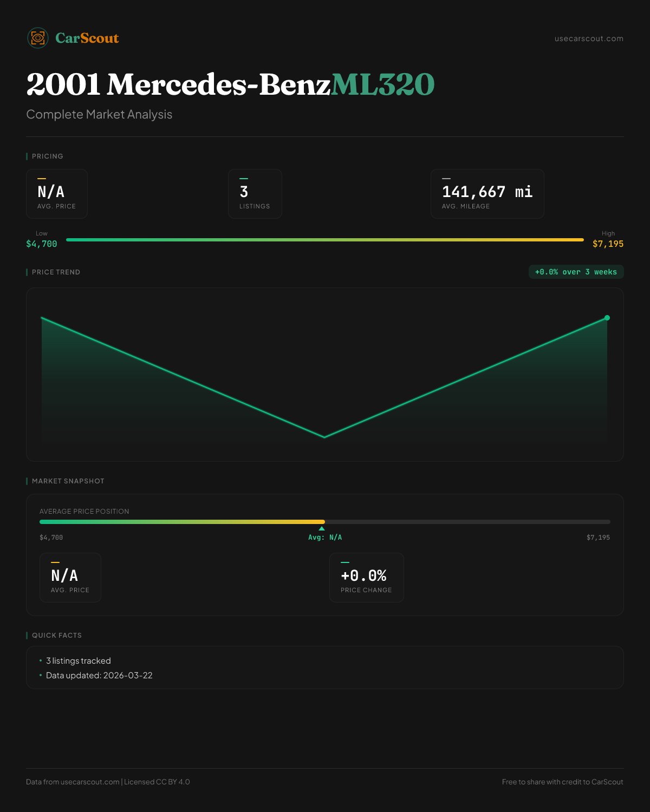Image resolution: width=650 pixels, height=812 pixels.
Task: Select the N/A average price card under Pricing
Action: (57, 194)
